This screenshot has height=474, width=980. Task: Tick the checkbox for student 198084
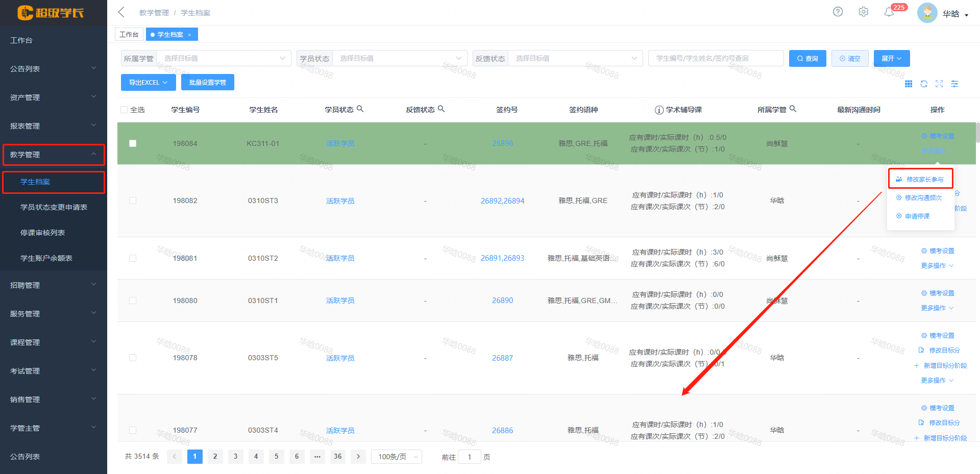tap(133, 143)
